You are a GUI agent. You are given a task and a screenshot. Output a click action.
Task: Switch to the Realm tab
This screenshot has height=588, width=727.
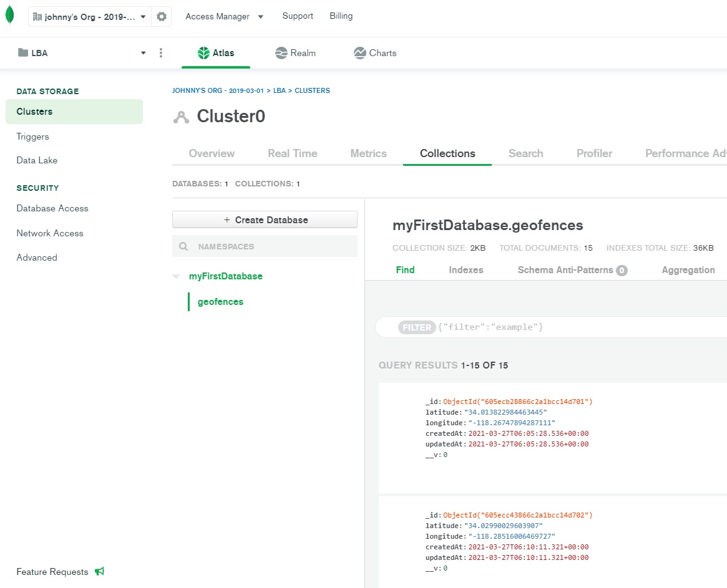pos(295,53)
